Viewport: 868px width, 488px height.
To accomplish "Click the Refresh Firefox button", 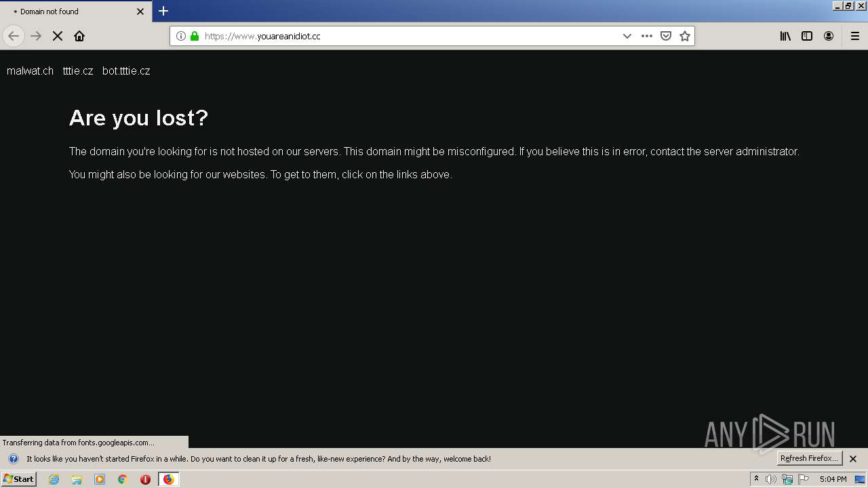I will [809, 458].
